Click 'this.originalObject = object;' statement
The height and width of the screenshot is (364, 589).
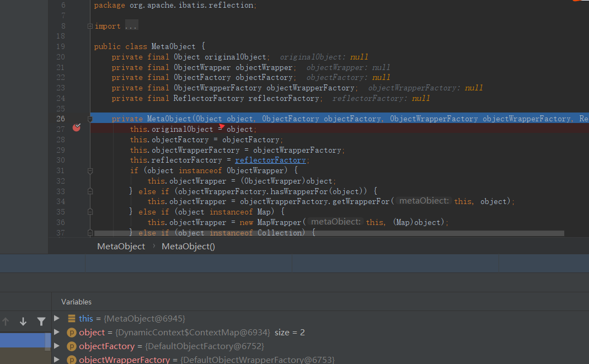tap(194, 129)
